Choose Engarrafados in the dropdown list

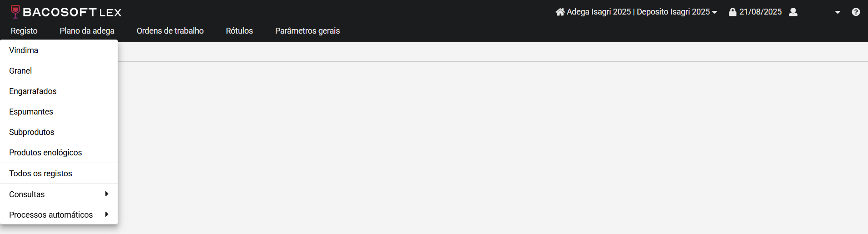pos(59,91)
